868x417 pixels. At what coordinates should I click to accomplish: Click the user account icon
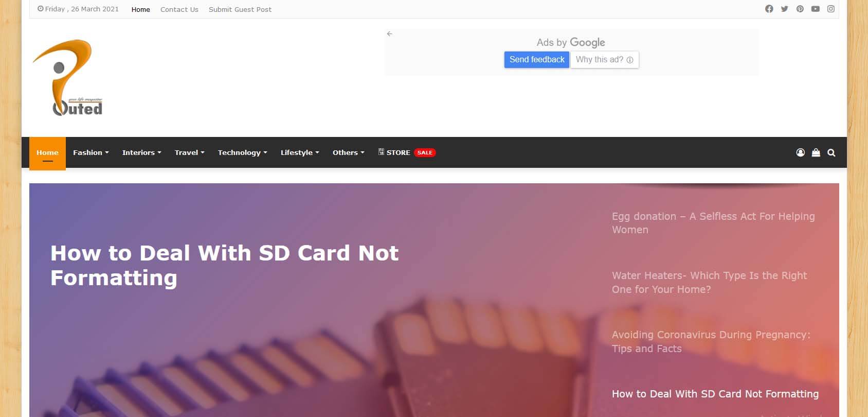[800, 152]
